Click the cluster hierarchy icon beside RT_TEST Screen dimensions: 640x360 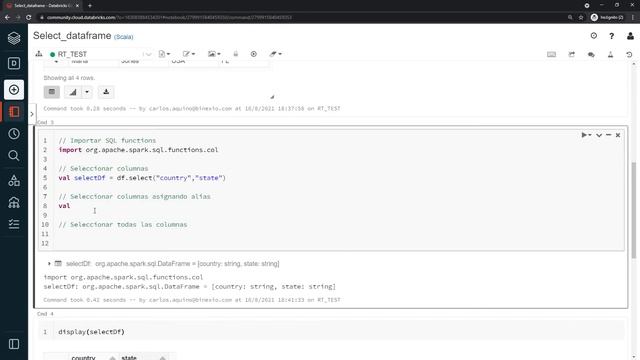39,54
